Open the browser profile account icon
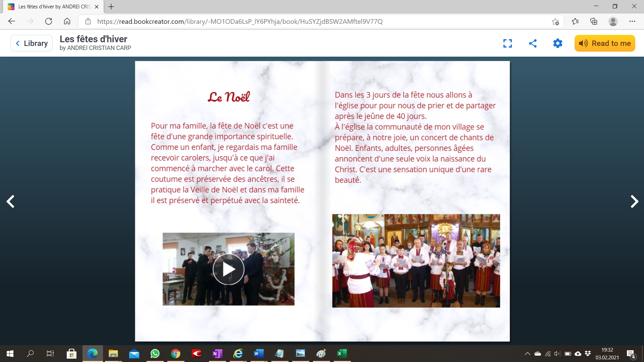Image resolution: width=644 pixels, height=362 pixels. (x=613, y=21)
